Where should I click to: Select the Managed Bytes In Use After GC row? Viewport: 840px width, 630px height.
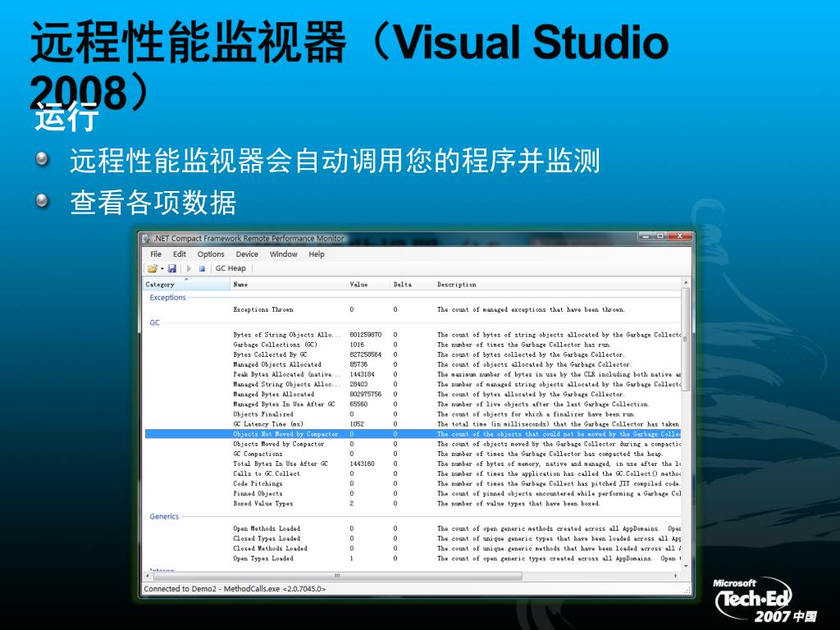413,404
